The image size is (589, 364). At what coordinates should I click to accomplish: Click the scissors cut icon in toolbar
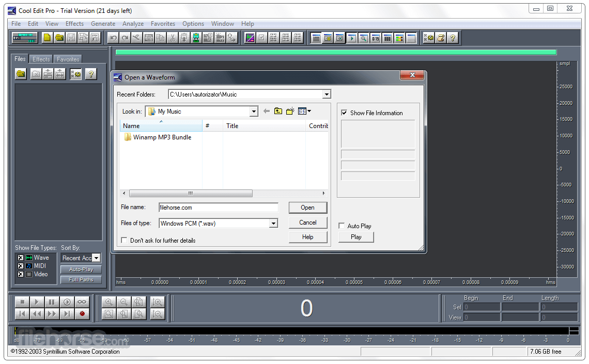point(173,38)
